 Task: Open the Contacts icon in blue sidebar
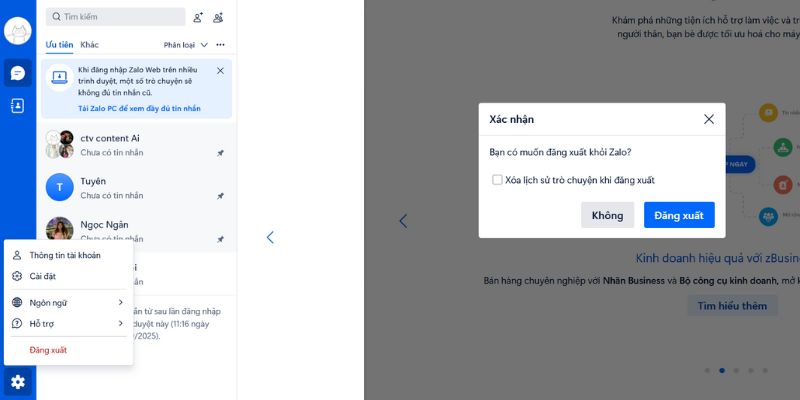tap(18, 106)
